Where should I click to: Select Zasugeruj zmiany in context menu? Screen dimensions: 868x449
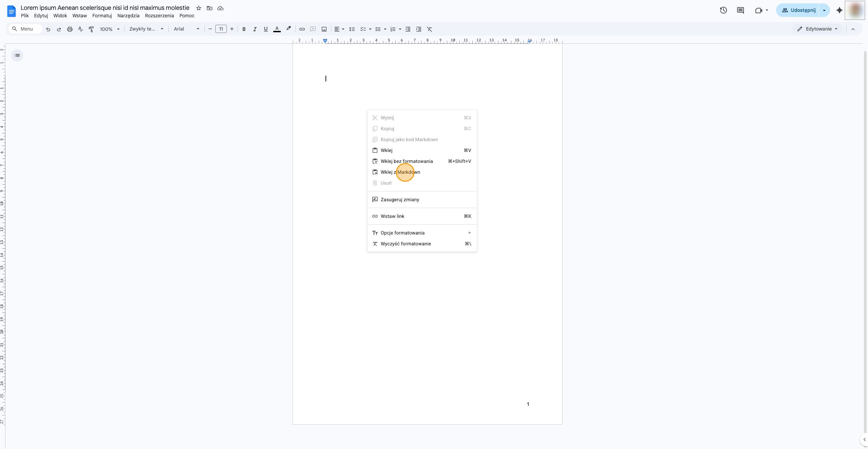point(422,200)
